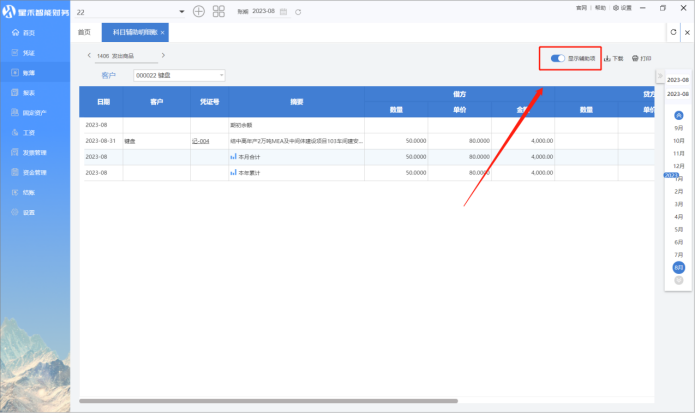This screenshot has height=413, width=695.
Task: Open the four-square grid icon
Action: coord(218,11)
